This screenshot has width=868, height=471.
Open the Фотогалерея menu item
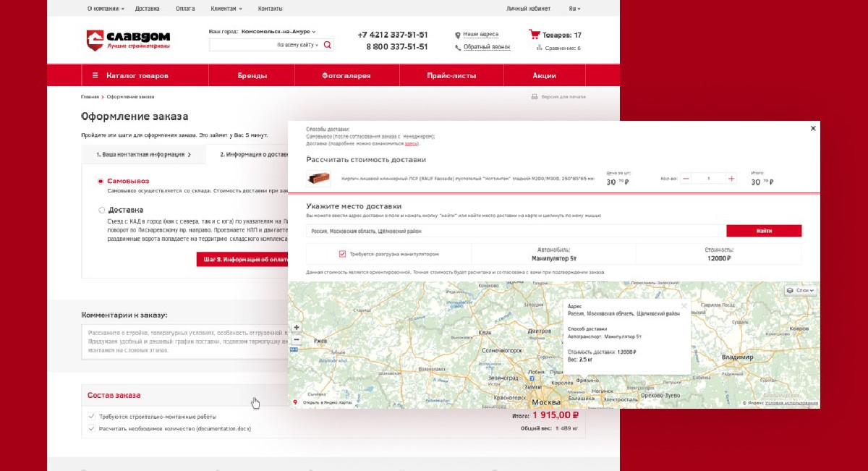(x=346, y=76)
